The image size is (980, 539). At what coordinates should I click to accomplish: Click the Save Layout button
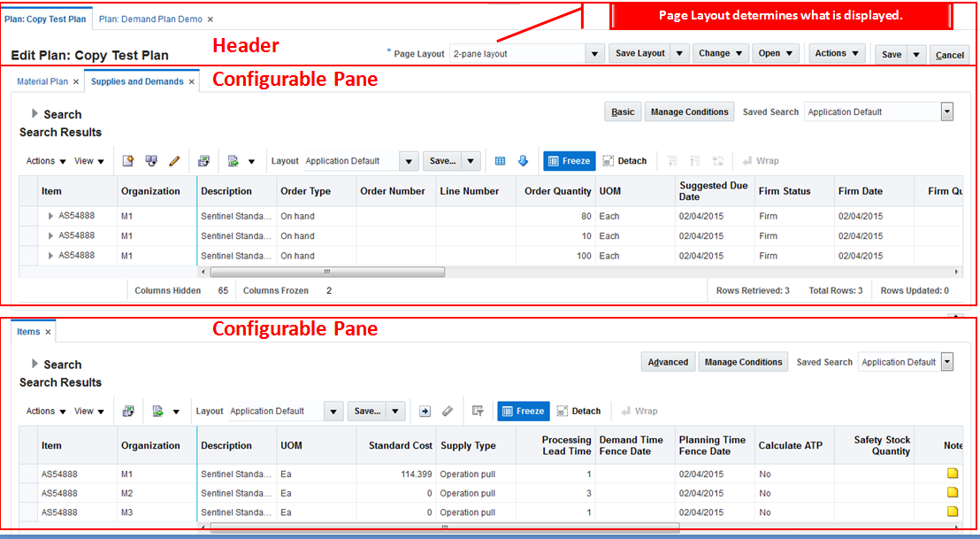(640, 54)
